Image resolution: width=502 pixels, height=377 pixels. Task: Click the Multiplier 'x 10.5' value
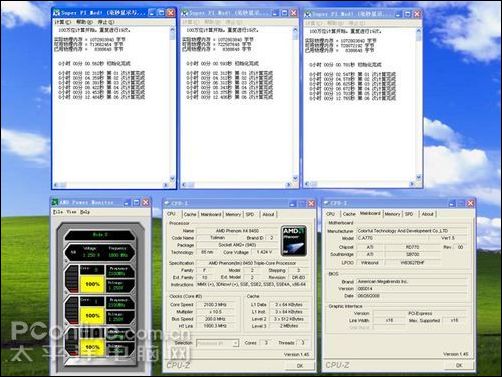(215, 312)
